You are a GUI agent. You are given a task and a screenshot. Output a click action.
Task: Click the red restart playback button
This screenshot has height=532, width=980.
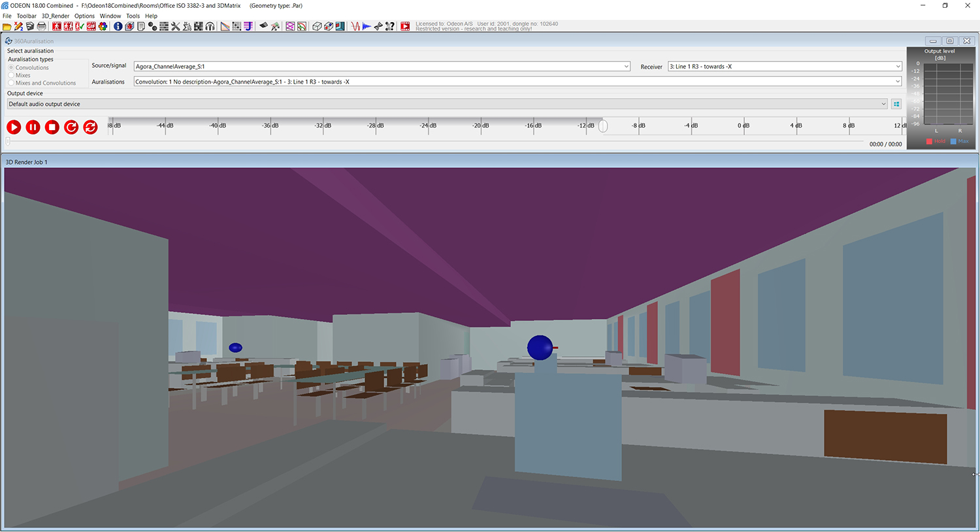point(71,127)
